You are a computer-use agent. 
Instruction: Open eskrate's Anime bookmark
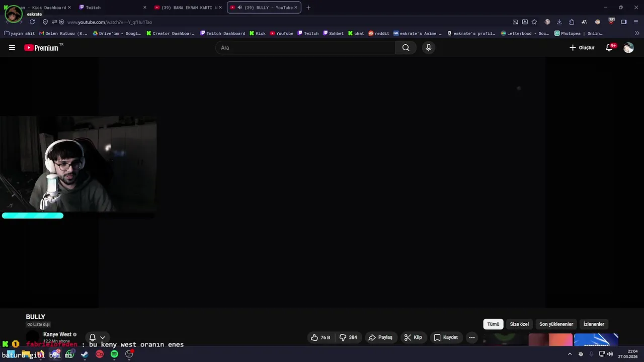pos(418,34)
